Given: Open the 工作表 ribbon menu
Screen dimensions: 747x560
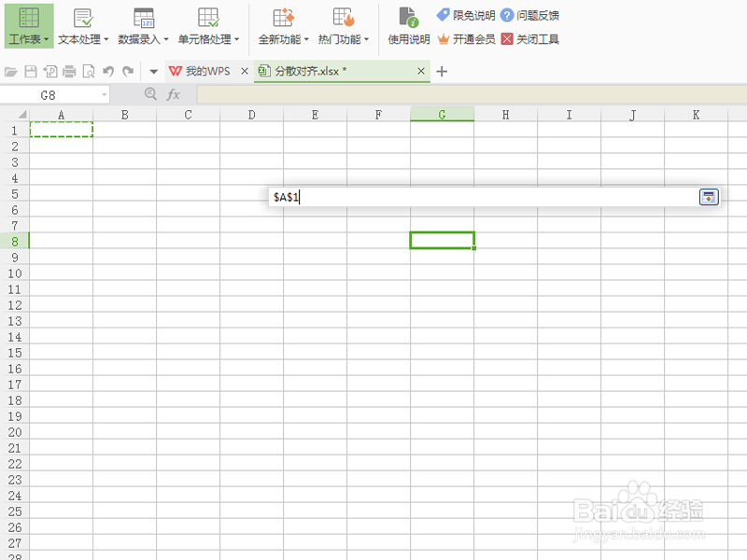Looking at the screenshot, I should 29,26.
